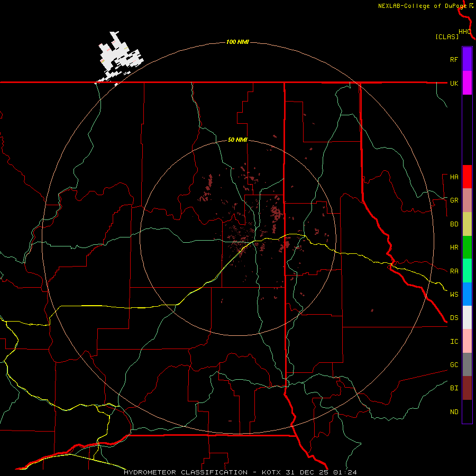Click the white dry snow echo cluster
The image size is (476, 476).
click(120, 58)
